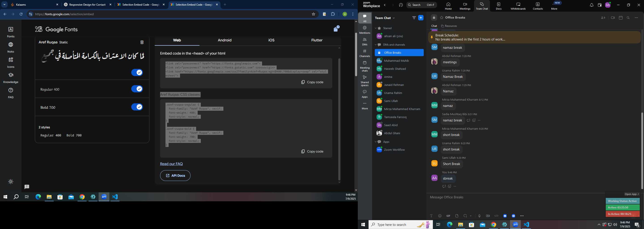The height and width of the screenshot is (229, 644).
Task: Open text formatting options in message toolbar
Action: 432,216
